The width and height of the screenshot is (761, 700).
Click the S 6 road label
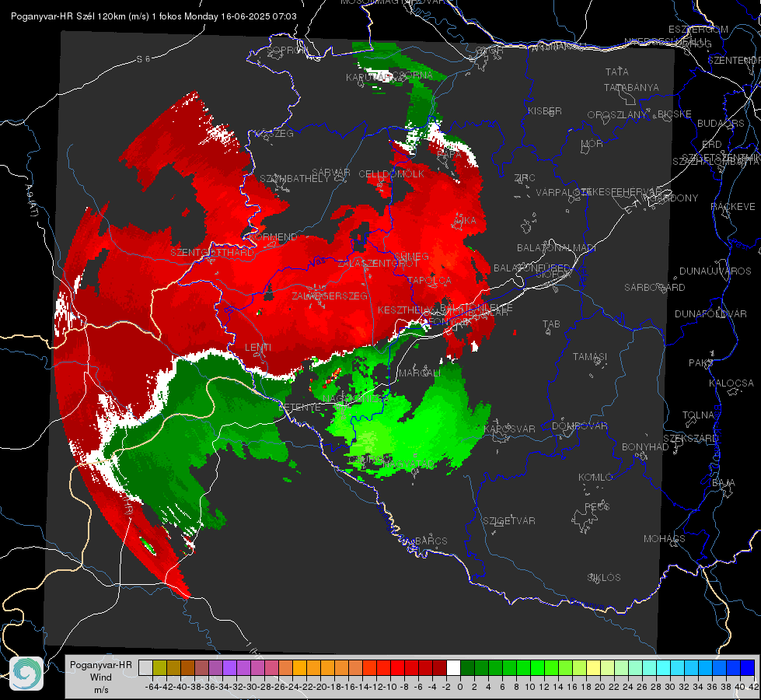coord(143,59)
